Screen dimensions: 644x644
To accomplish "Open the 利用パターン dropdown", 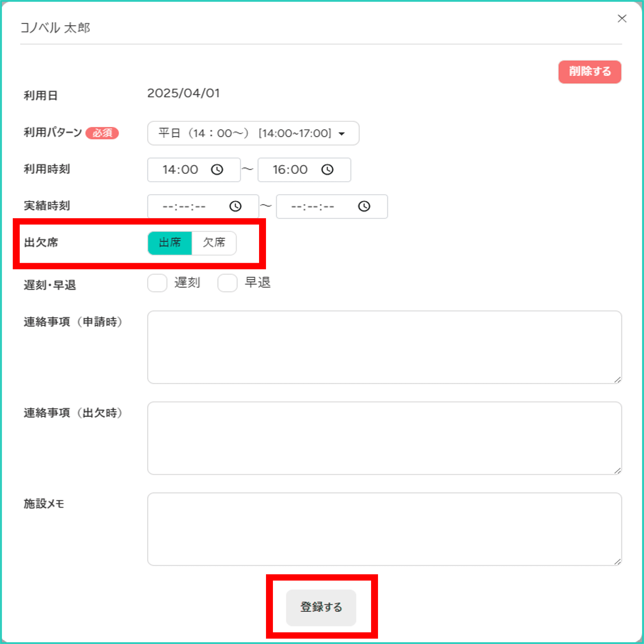I will pyautogui.click(x=342, y=133).
